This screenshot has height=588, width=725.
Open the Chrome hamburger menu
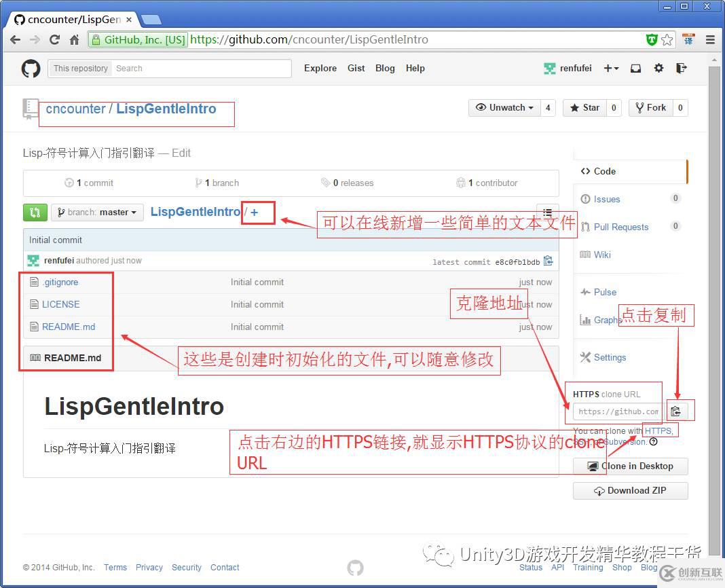(710, 40)
